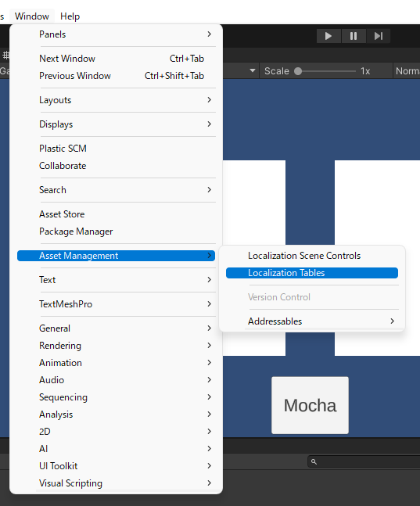Start Play mode with the play button
Viewport: 420px width, 506px height.
pyautogui.click(x=328, y=36)
